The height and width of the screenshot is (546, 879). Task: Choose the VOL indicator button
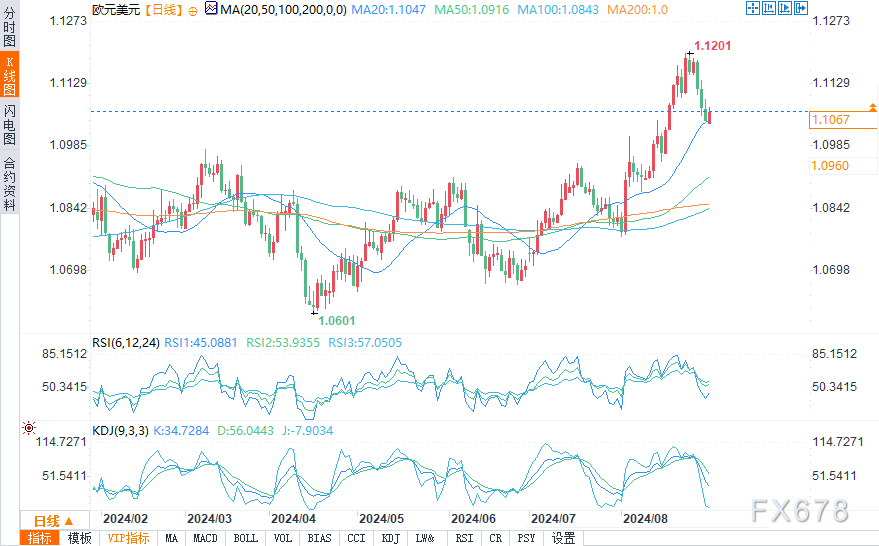pos(283,538)
